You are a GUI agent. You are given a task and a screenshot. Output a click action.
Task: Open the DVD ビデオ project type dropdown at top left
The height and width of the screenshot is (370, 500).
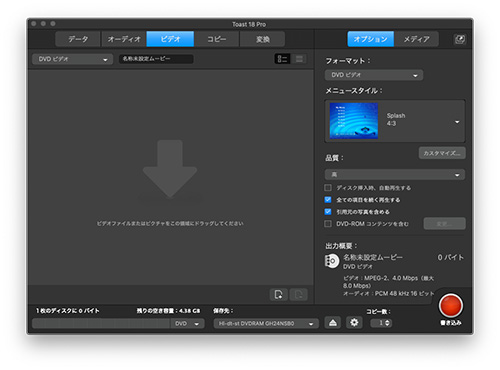72,59
